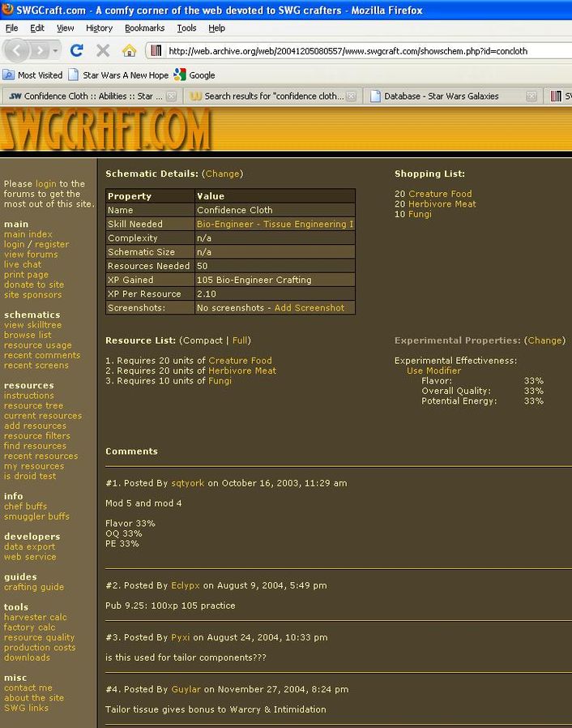Click the Add Screenshot link

point(309,308)
